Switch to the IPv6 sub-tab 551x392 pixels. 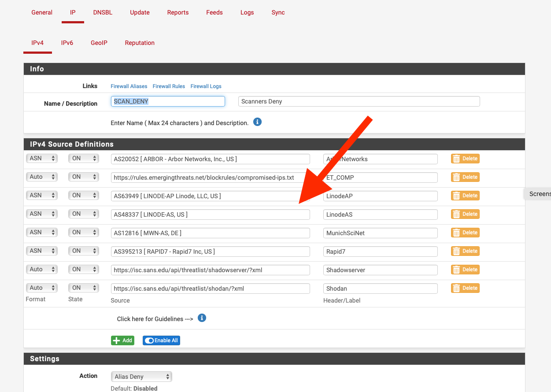67,43
